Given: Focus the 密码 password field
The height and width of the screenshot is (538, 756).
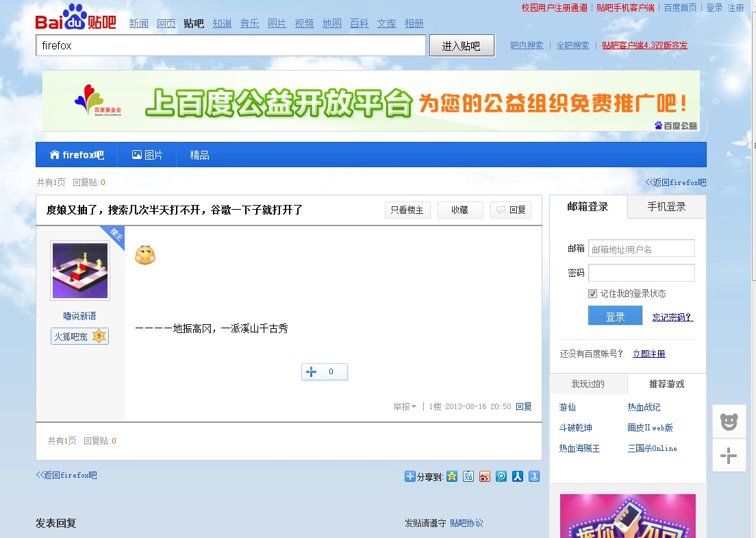Looking at the screenshot, I should (x=642, y=273).
